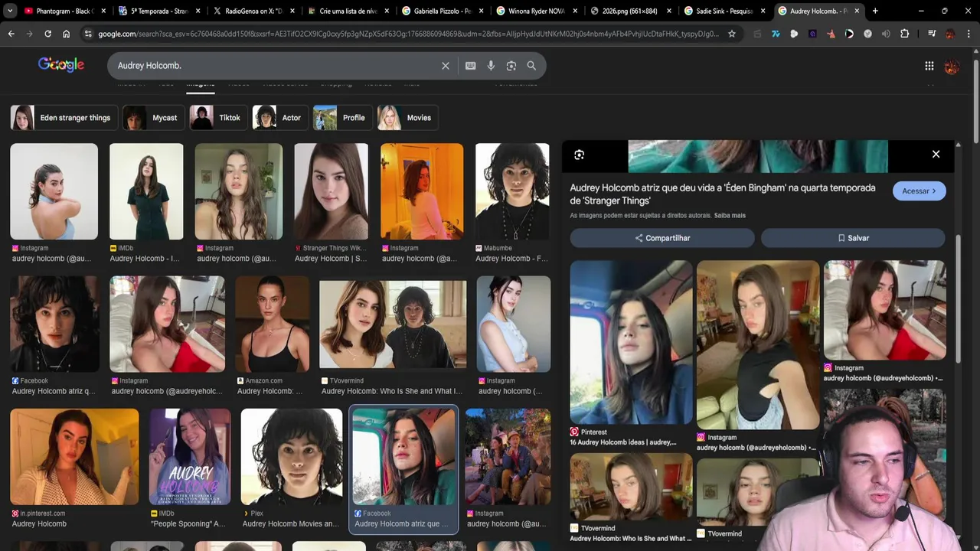Click the Google search input field
This screenshot has width=980, height=551.
click(276, 66)
